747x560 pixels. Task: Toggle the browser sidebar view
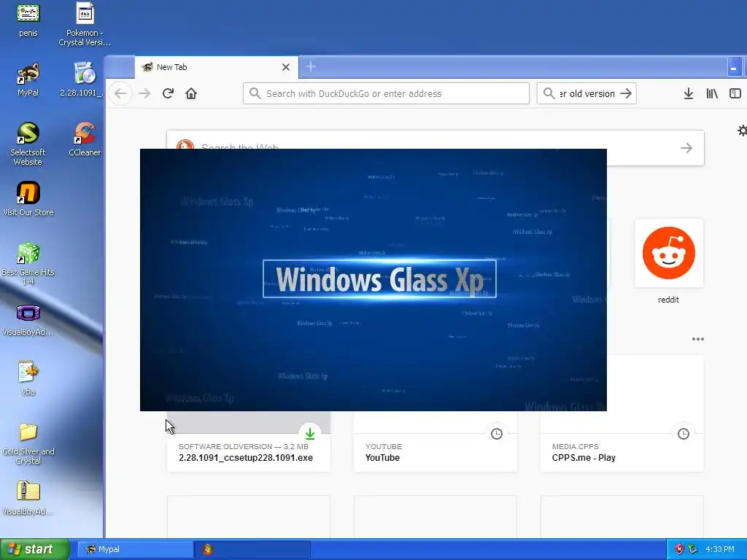[x=735, y=93]
